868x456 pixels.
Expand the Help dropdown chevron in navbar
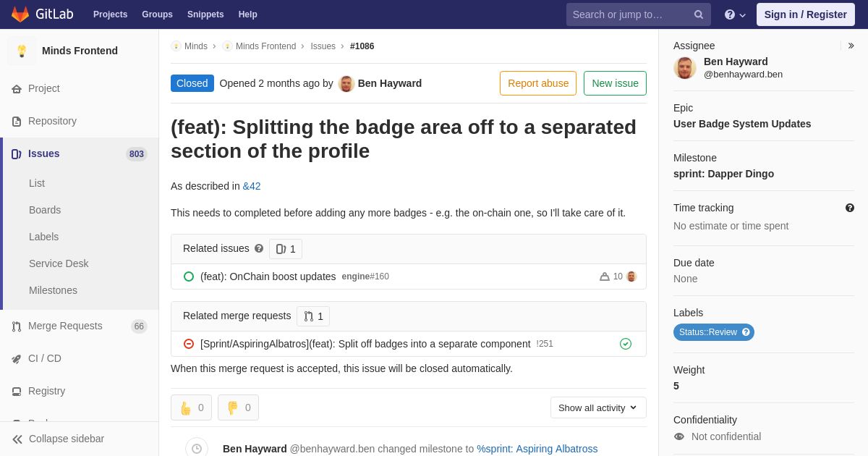pyautogui.click(x=742, y=15)
